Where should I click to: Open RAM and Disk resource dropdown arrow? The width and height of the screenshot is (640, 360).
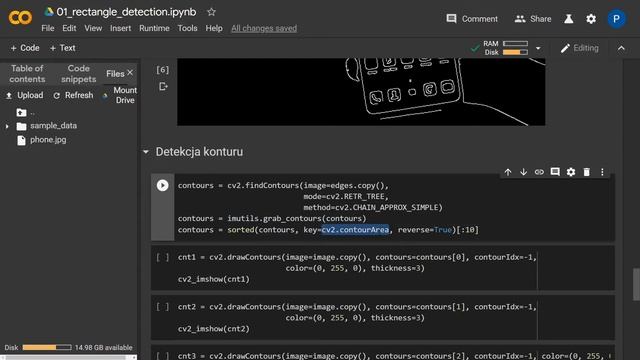(538, 48)
